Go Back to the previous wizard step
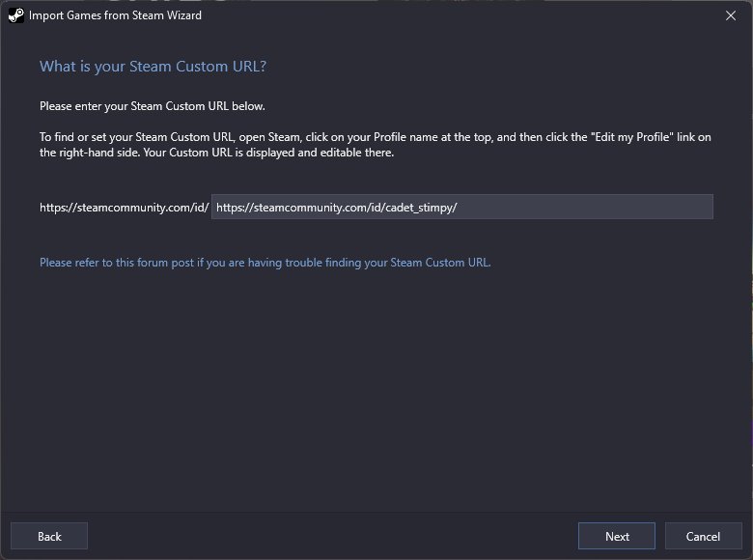 point(49,536)
